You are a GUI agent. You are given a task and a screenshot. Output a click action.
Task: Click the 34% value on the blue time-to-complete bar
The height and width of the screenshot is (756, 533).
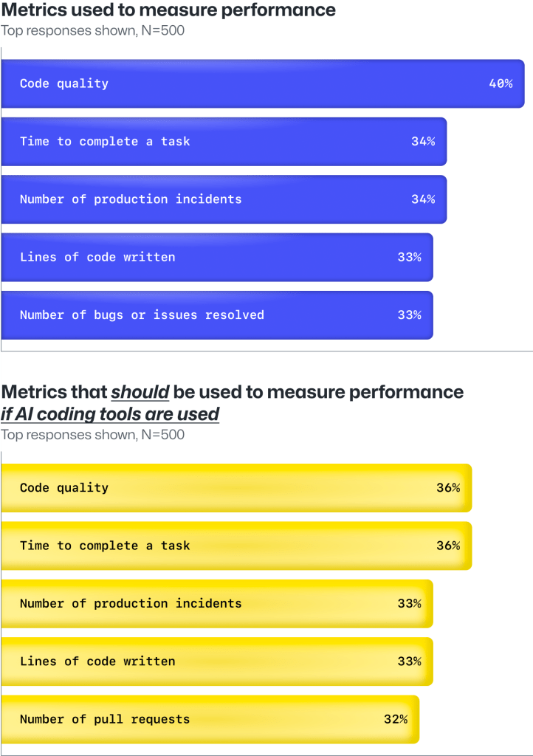tap(422, 142)
